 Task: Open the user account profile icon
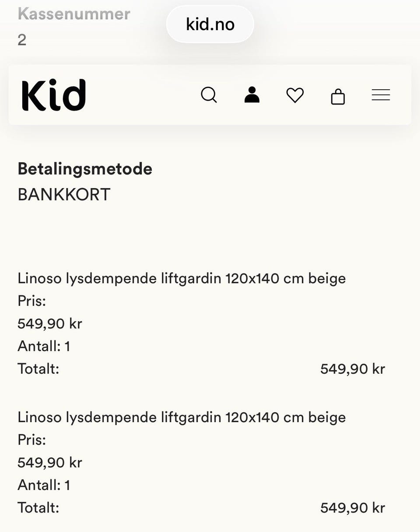tap(252, 95)
